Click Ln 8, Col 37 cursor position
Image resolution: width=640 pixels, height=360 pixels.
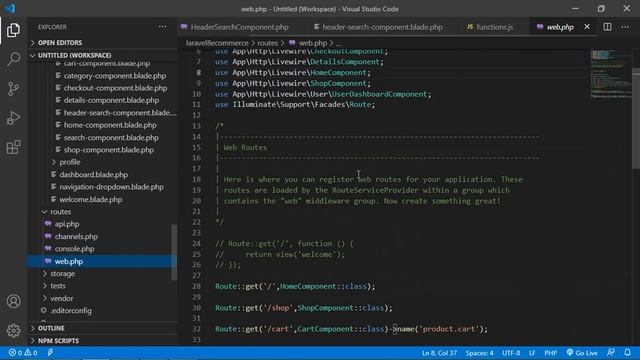coord(439,353)
